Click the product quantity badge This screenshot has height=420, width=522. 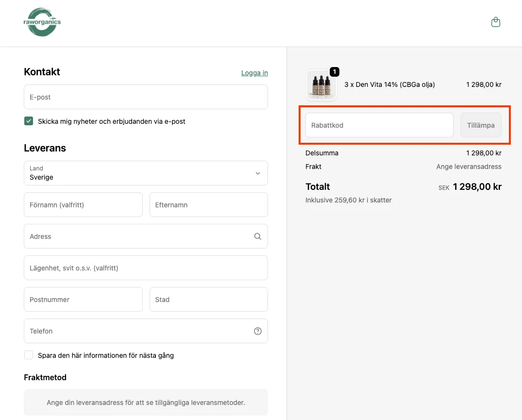(x=334, y=72)
